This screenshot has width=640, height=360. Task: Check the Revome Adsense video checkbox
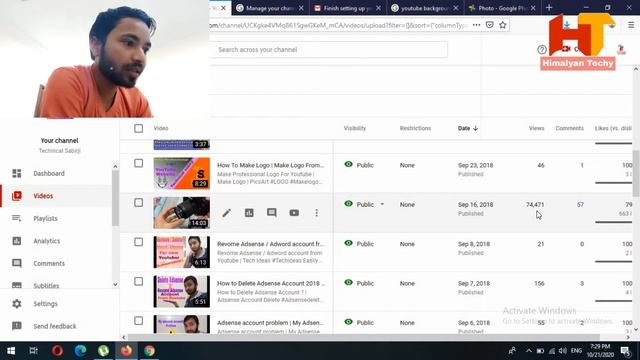point(138,242)
